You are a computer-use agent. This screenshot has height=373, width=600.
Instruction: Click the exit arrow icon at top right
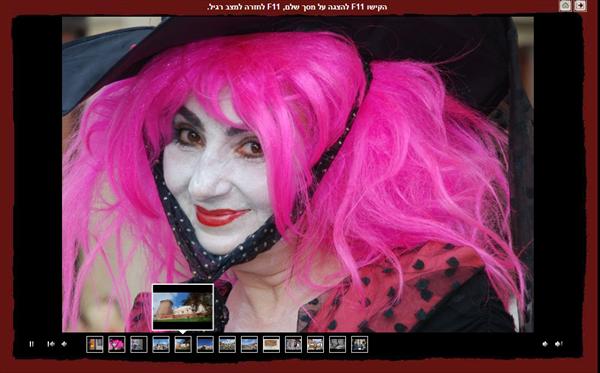(x=580, y=6)
